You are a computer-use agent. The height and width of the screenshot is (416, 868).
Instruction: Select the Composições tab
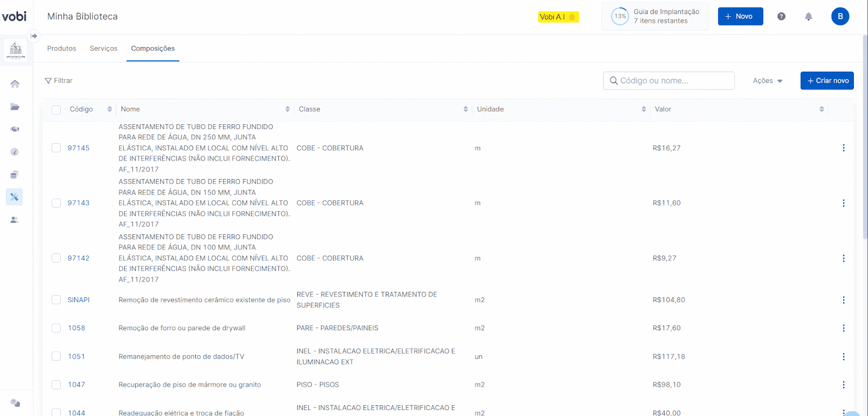[153, 48]
